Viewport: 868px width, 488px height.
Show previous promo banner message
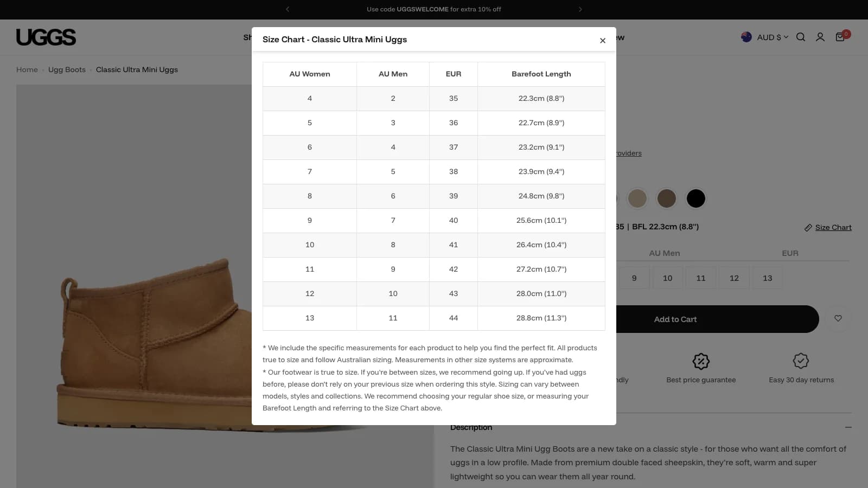pyautogui.click(x=288, y=9)
